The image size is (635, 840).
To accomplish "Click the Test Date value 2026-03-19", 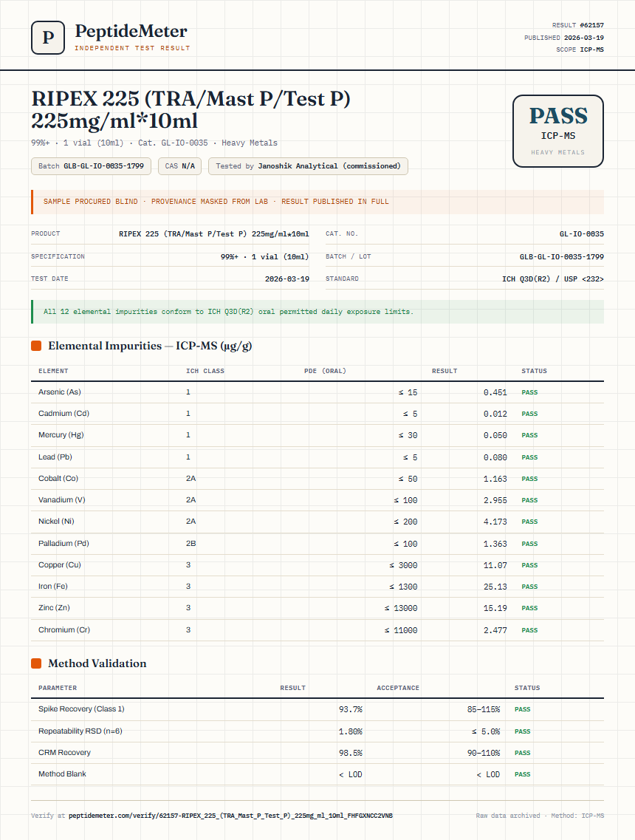I will coord(287,279).
